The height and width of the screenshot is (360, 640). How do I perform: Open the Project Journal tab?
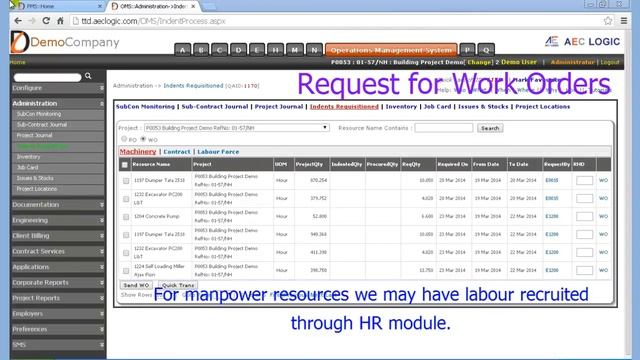point(279,107)
